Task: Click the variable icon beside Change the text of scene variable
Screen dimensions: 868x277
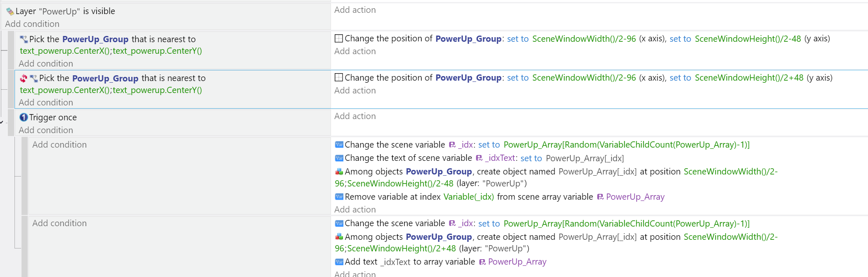Action: point(339,158)
